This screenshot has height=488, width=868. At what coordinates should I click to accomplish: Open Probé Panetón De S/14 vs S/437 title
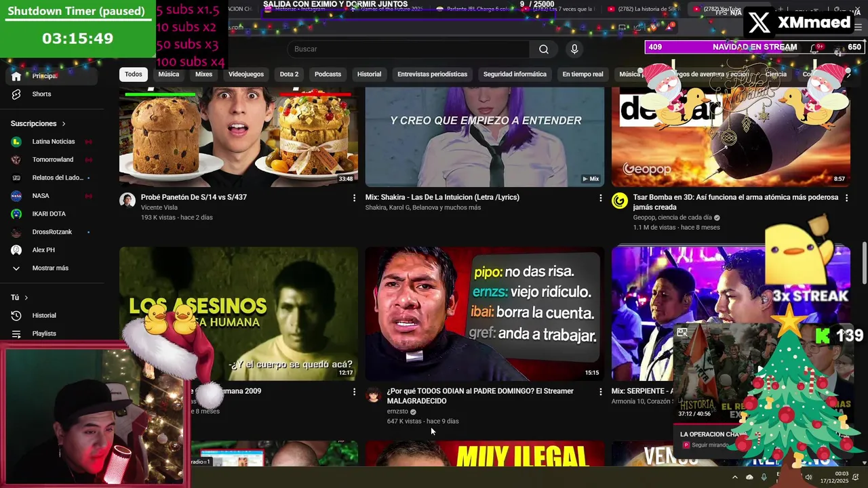pos(194,197)
